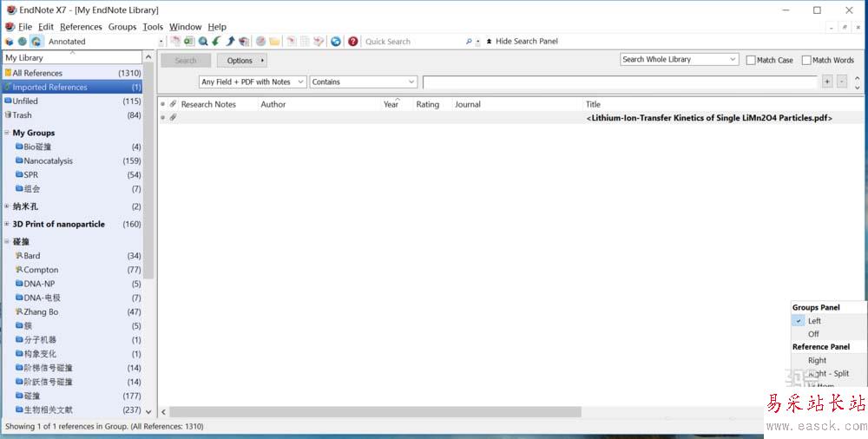Click the reference list horizontal scrollbar thumb
Image resolution: width=868 pixels, height=439 pixels.
click(x=375, y=412)
